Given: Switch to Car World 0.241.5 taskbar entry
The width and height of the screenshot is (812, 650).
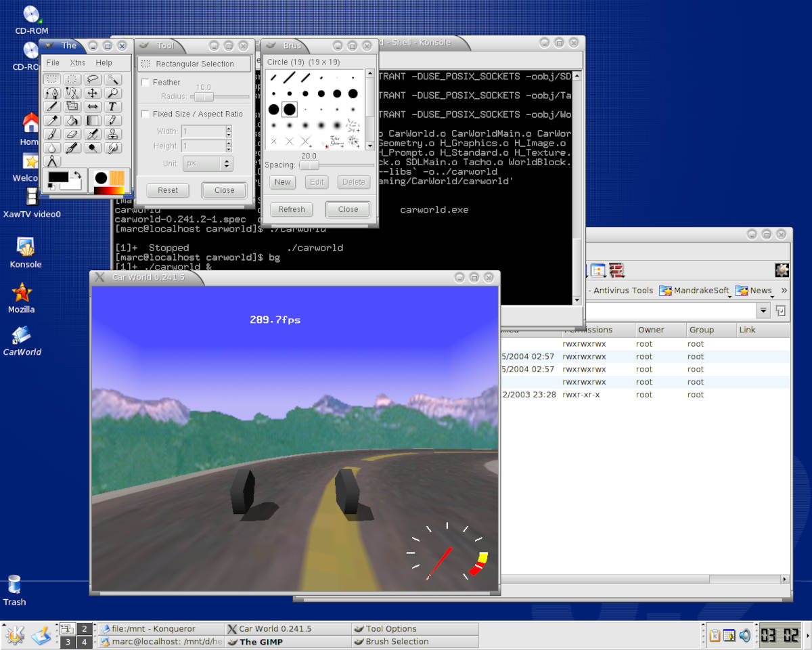Looking at the screenshot, I should pyautogui.click(x=288, y=629).
